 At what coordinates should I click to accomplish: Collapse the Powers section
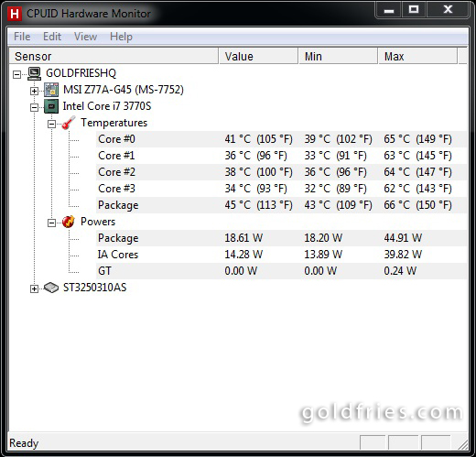(x=51, y=223)
